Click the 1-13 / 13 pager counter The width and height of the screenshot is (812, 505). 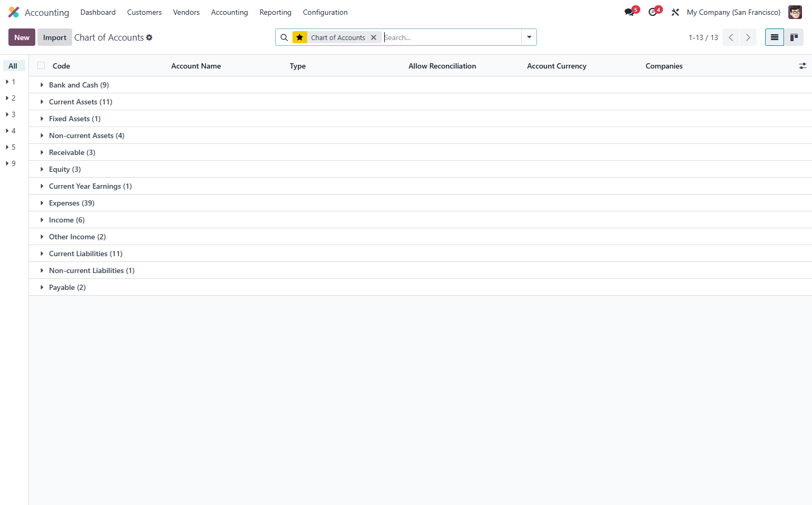pyautogui.click(x=703, y=37)
